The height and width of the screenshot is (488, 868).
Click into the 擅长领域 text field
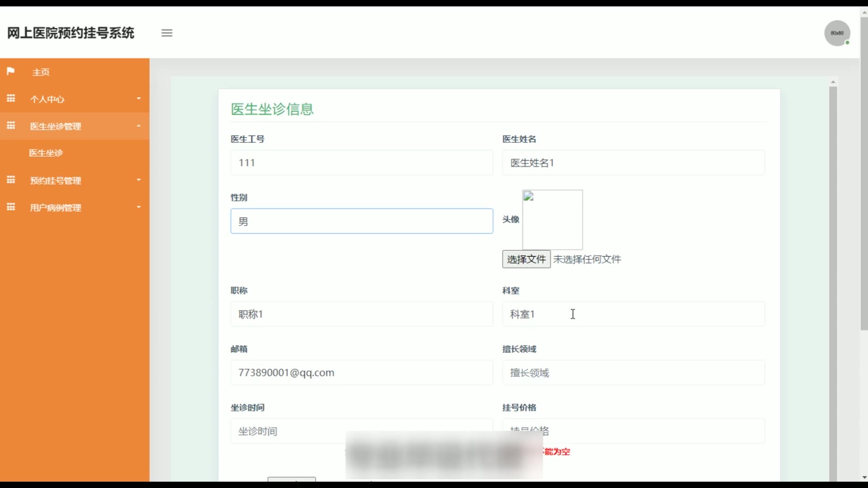tap(633, 373)
